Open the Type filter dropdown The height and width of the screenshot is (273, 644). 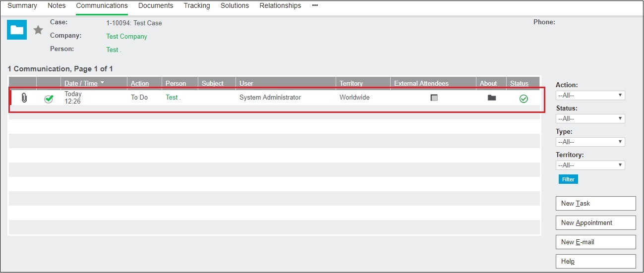pos(590,142)
